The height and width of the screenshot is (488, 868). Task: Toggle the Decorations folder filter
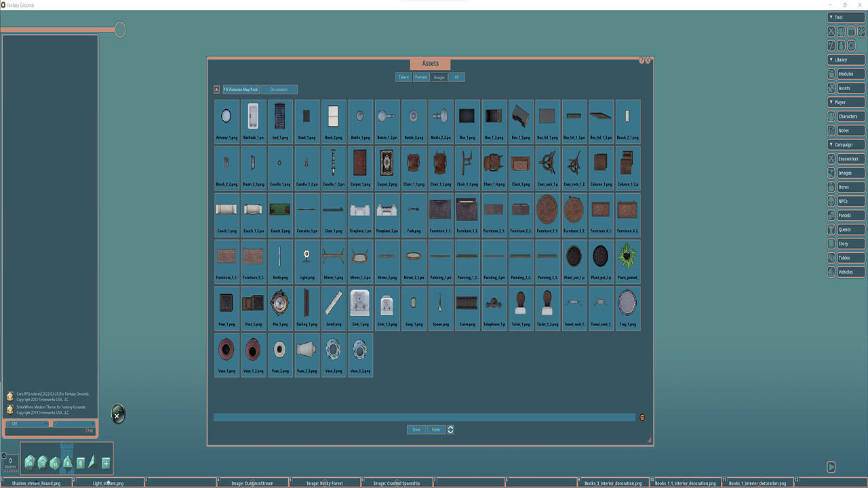[x=279, y=89]
